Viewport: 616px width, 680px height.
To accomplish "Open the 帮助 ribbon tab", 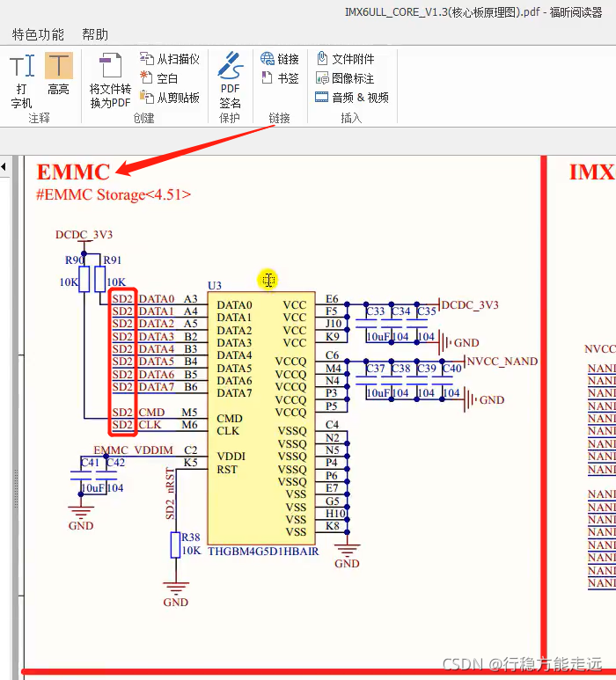I will pos(95,34).
